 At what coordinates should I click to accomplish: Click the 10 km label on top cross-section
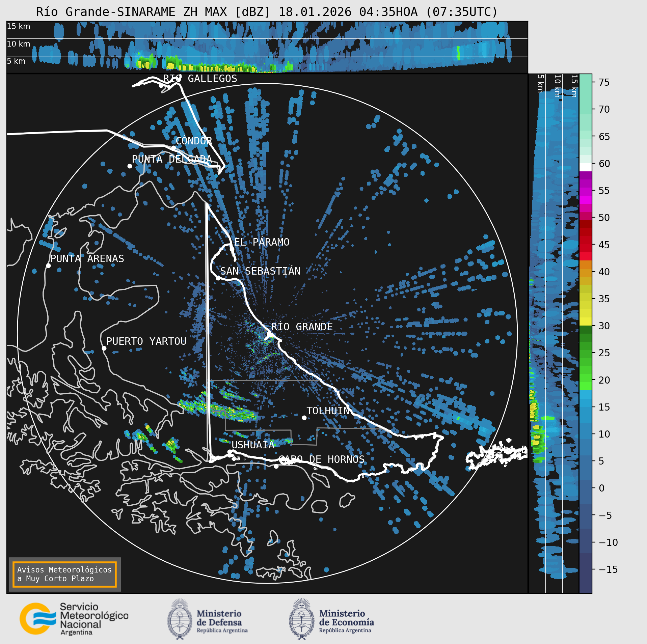click(19, 44)
